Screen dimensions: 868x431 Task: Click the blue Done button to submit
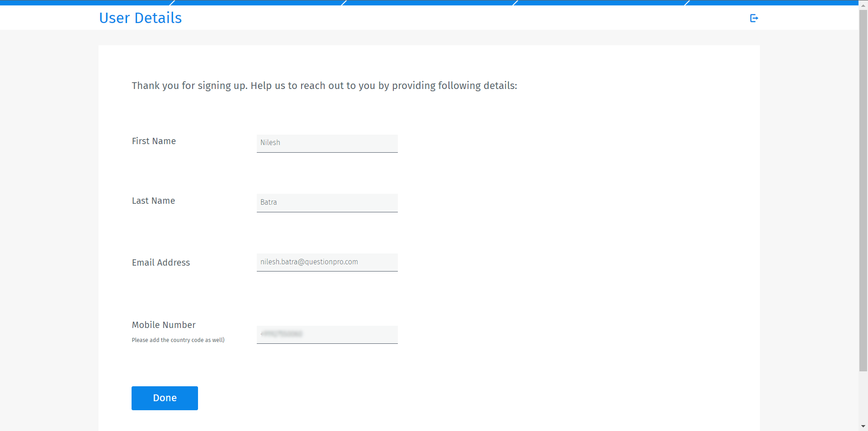pyautogui.click(x=165, y=398)
